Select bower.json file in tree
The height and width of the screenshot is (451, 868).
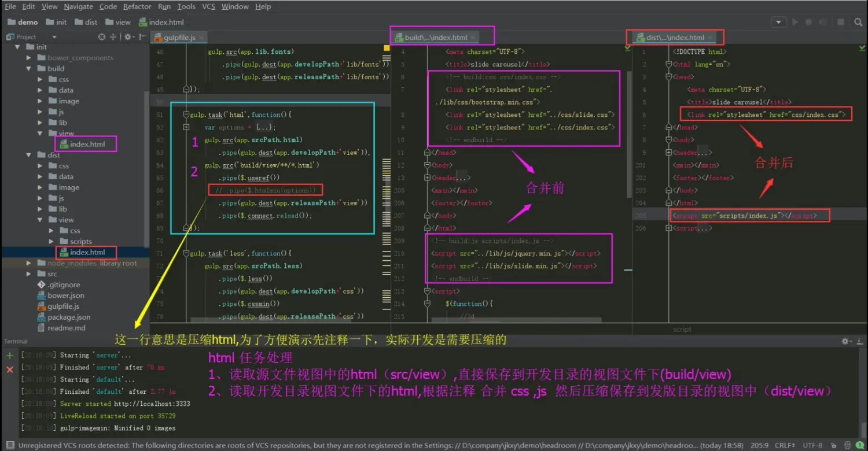click(x=61, y=295)
